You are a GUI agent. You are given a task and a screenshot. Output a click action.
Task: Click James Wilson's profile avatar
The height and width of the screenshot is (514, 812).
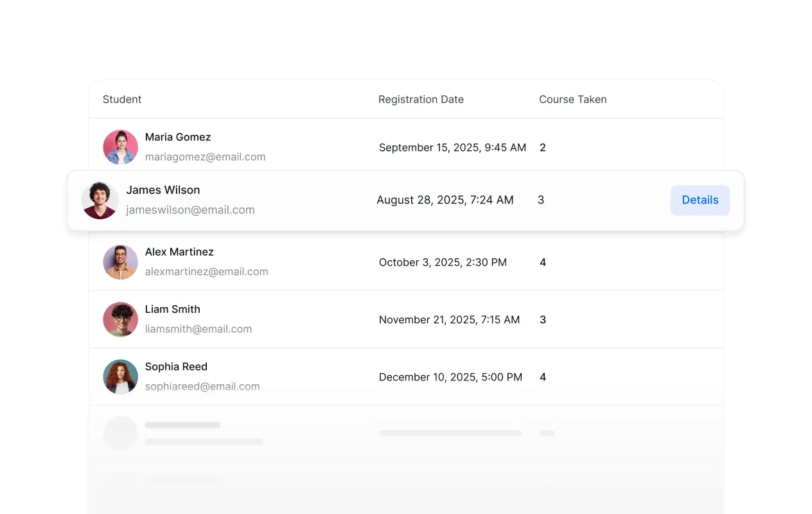tap(100, 200)
